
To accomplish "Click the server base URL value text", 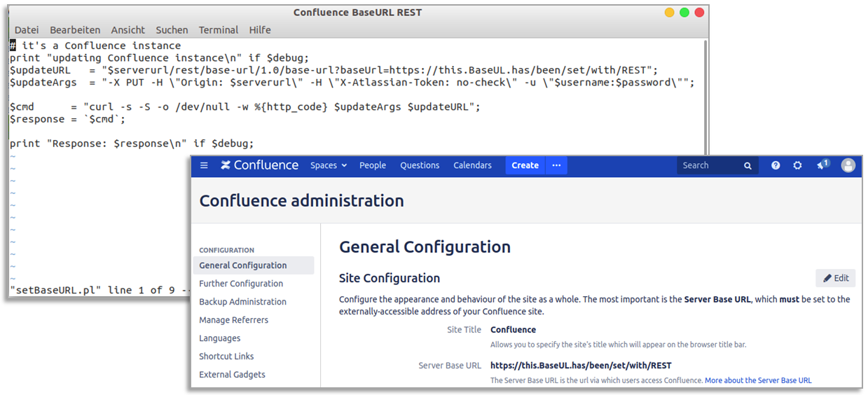I will coord(581,366).
